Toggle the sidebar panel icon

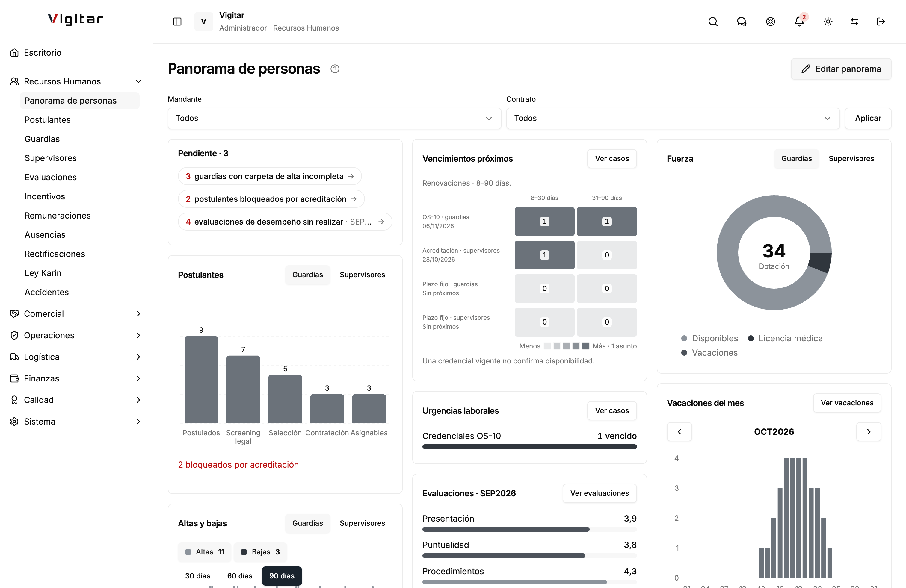pyautogui.click(x=177, y=22)
